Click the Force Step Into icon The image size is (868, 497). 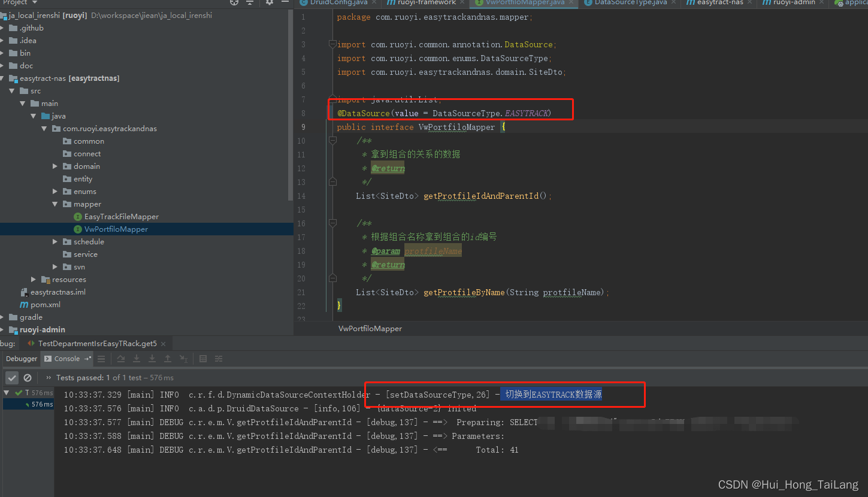coord(152,359)
